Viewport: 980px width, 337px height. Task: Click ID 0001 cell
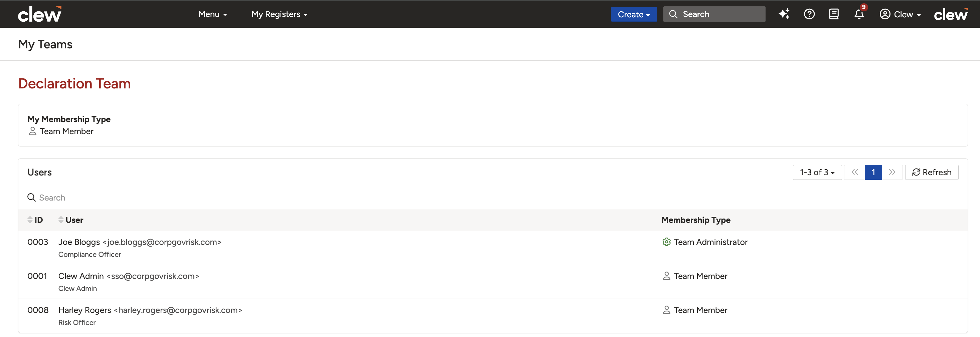point(37,276)
